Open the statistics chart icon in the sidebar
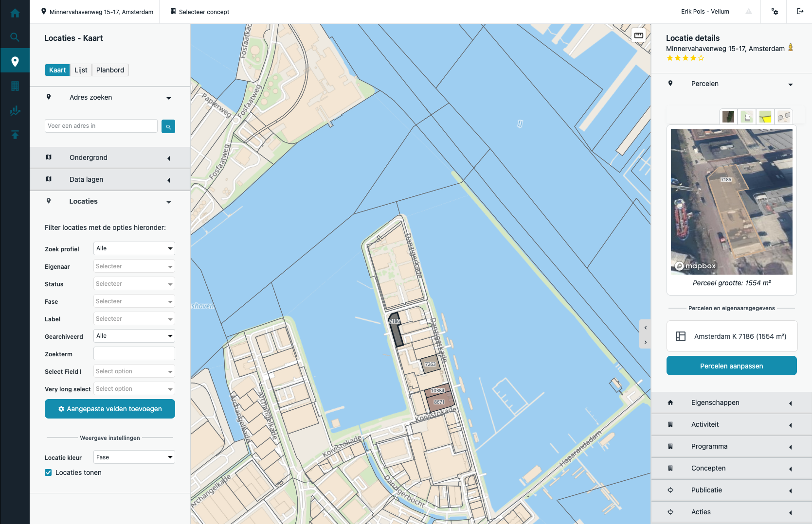 [x=15, y=110]
